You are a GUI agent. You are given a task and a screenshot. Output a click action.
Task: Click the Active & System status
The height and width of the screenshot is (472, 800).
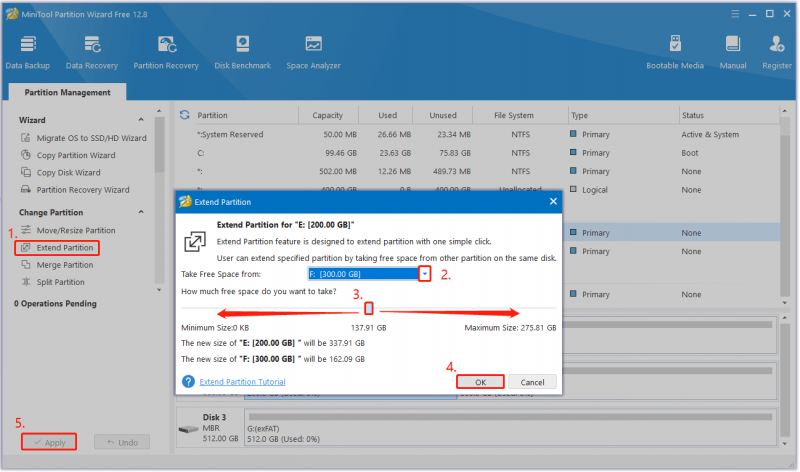coord(710,134)
